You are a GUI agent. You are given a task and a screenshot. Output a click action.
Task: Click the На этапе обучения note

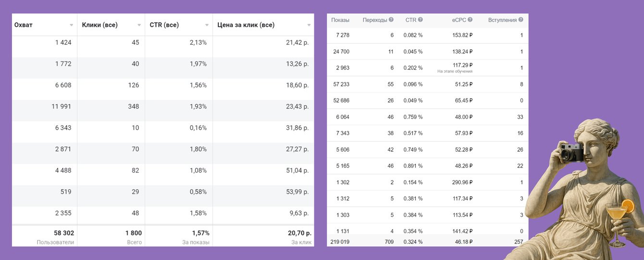[x=455, y=71]
